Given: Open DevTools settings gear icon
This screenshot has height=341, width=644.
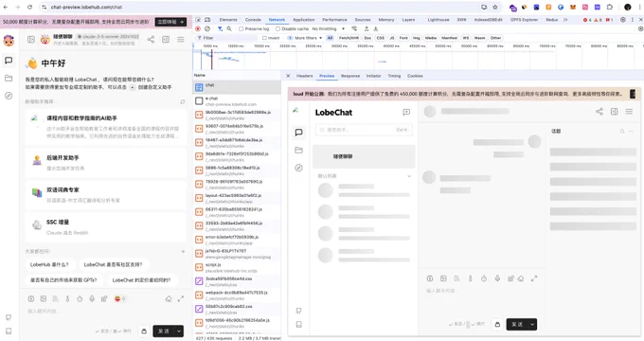Looking at the screenshot, I should point(623,19).
